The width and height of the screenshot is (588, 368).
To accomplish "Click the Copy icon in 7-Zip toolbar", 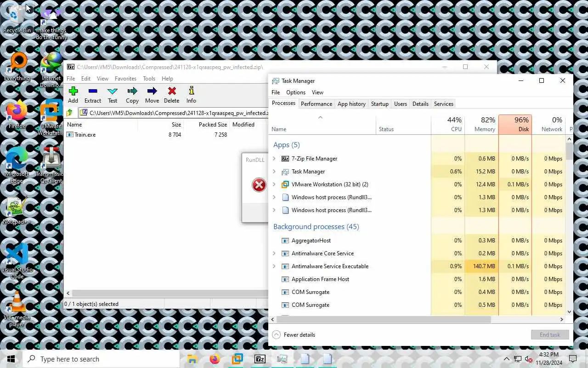I will click(x=132, y=91).
